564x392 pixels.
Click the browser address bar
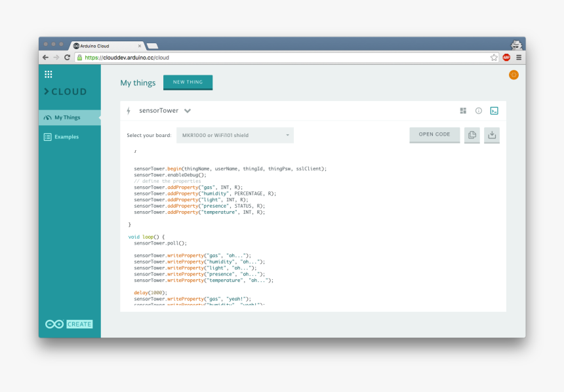(x=287, y=58)
